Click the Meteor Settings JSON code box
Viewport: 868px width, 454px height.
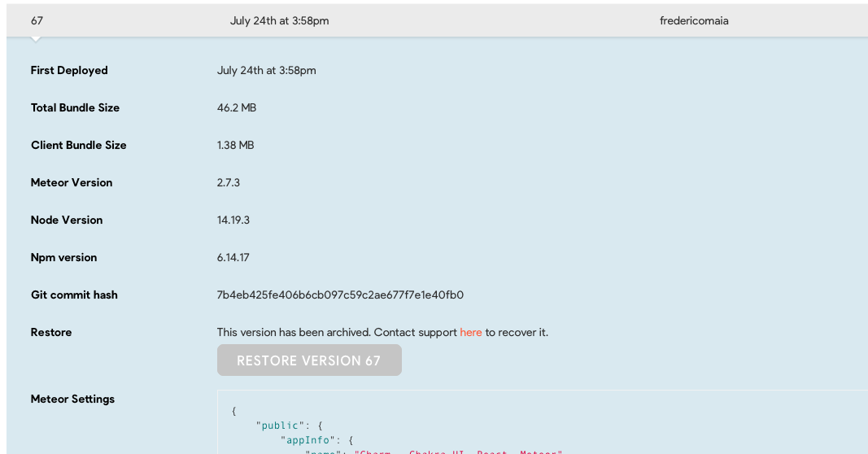point(543,422)
